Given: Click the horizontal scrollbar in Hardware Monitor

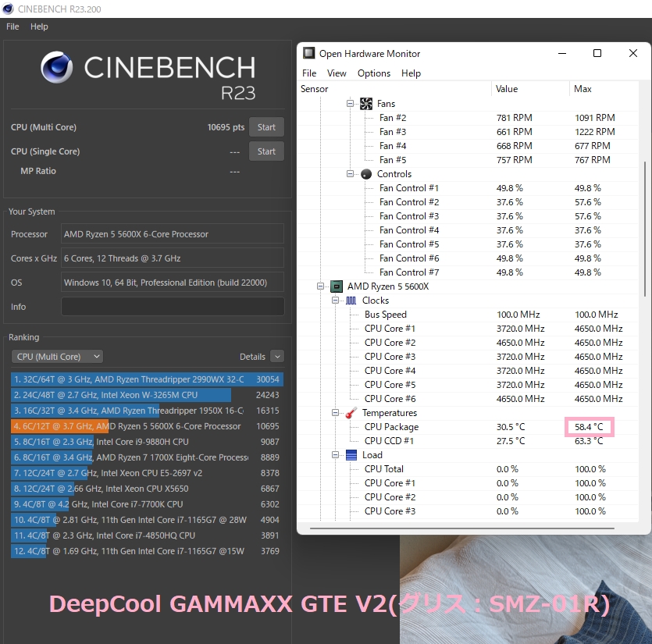Looking at the screenshot, I should coord(462,528).
